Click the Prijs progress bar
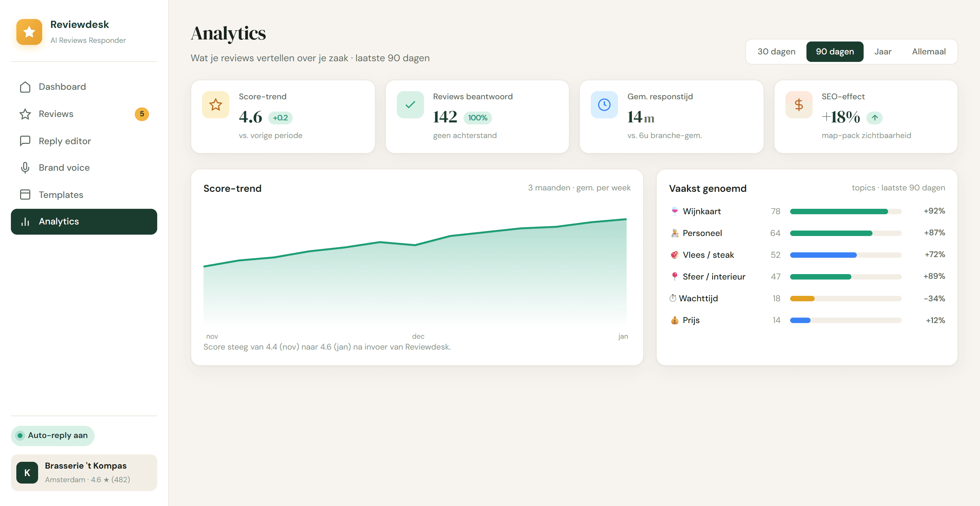Screen dimensions: 980x506 (846, 320)
